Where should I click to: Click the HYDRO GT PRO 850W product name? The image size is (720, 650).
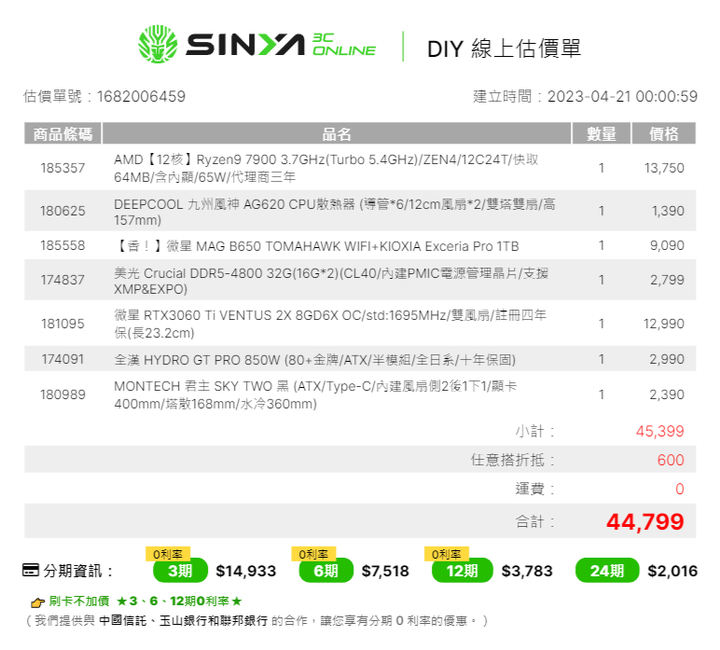[315, 359]
